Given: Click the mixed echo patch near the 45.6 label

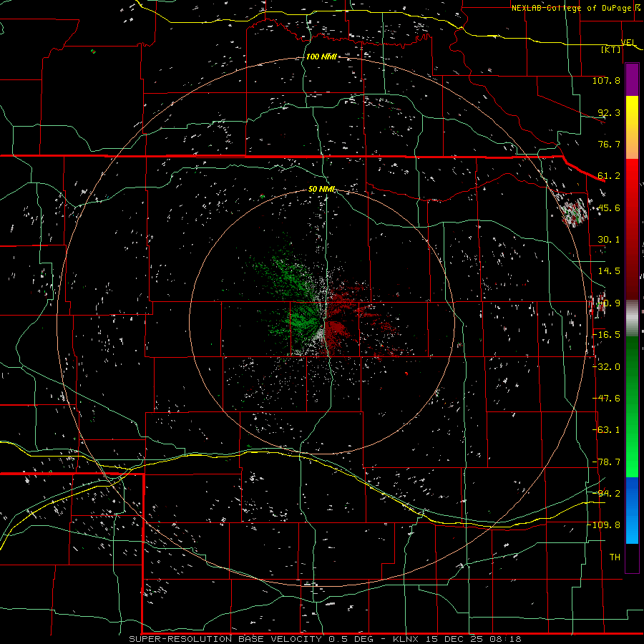Looking at the screenshot, I should pos(574,212).
